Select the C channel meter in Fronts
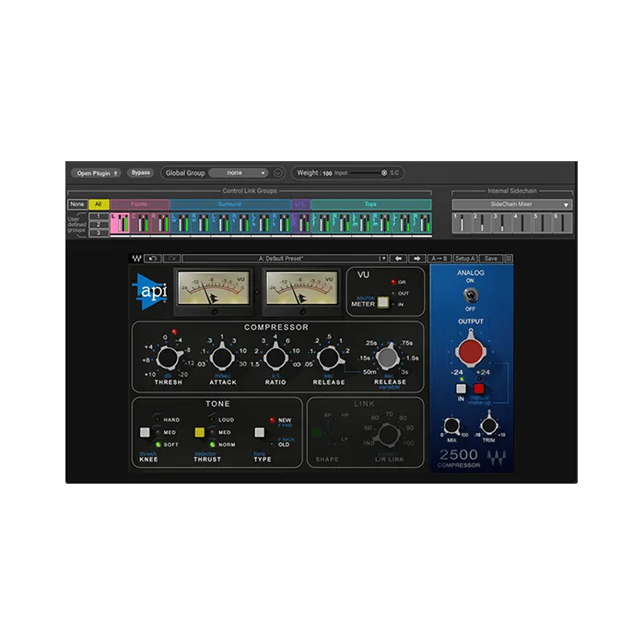Viewport: 644px width, 644px height. (140, 223)
